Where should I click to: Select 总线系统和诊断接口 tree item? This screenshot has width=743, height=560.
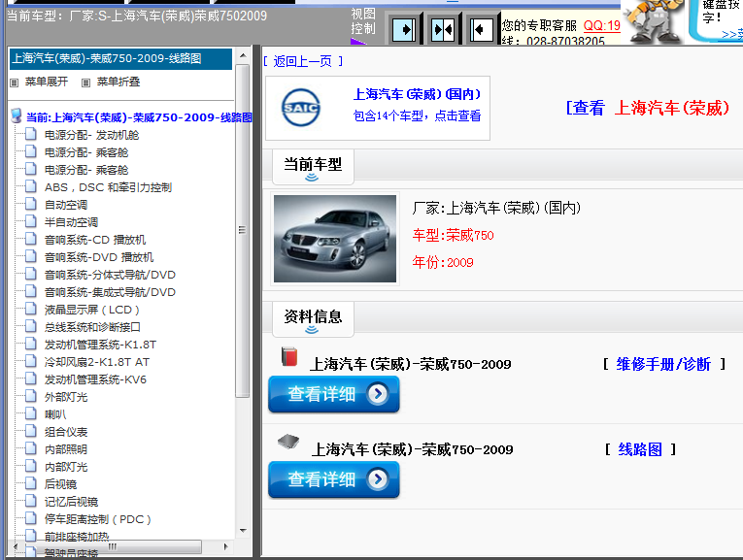[x=92, y=327]
